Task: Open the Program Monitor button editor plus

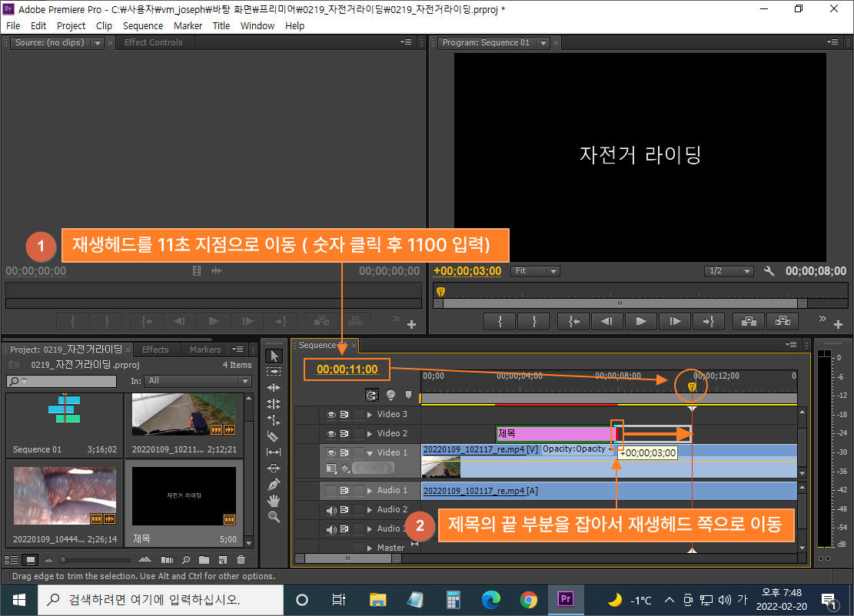Action: pos(838,324)
